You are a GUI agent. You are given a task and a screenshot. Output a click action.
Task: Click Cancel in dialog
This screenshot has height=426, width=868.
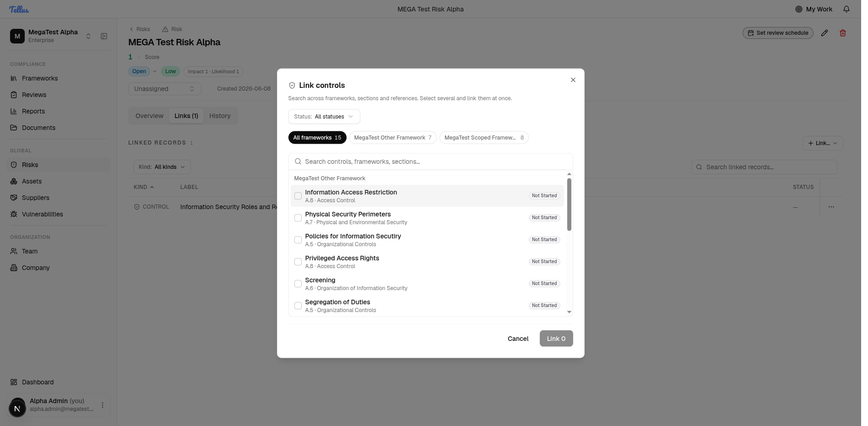518,339
